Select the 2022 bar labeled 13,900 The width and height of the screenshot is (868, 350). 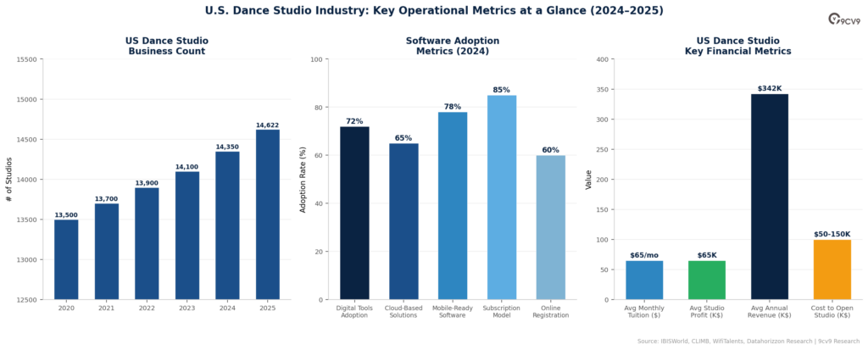(x=147, y=244)
